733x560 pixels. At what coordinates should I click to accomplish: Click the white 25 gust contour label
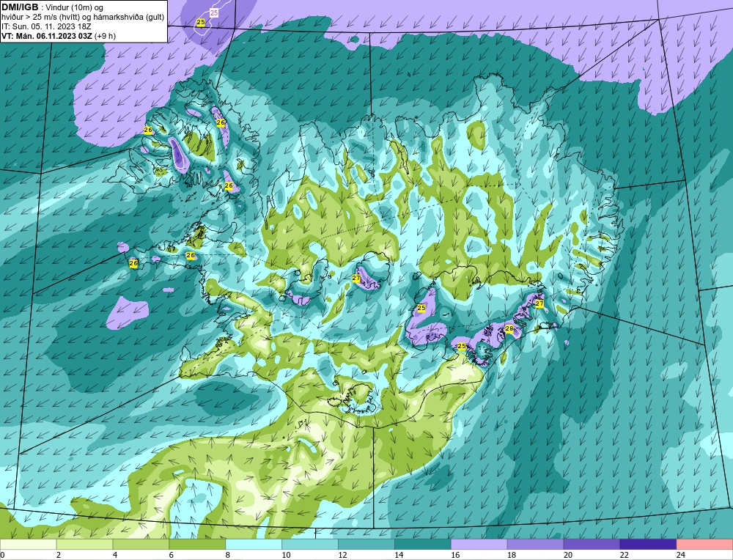[213, 13]
